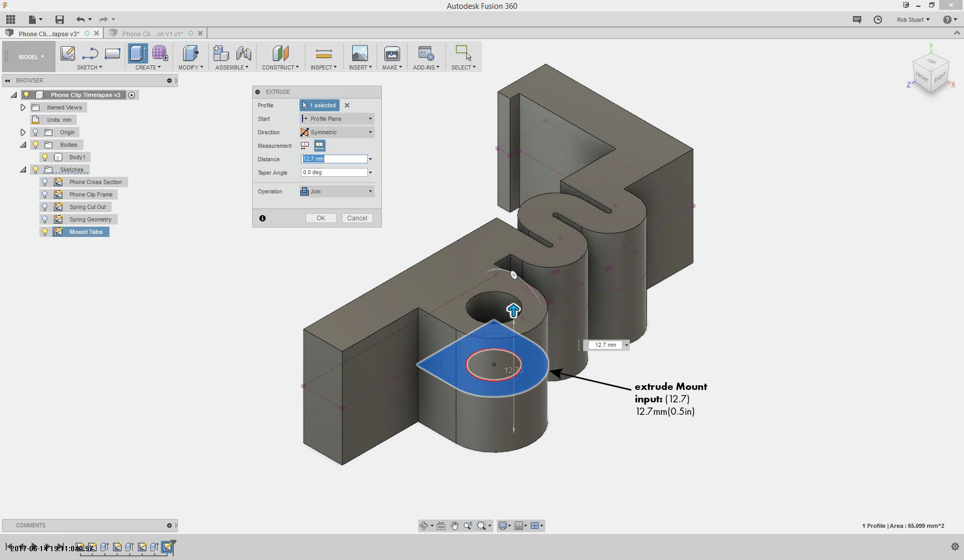Open the Help question mark menu
Image resolution: width=964 pixels, height=560 pixels.
tap(950, 20)
